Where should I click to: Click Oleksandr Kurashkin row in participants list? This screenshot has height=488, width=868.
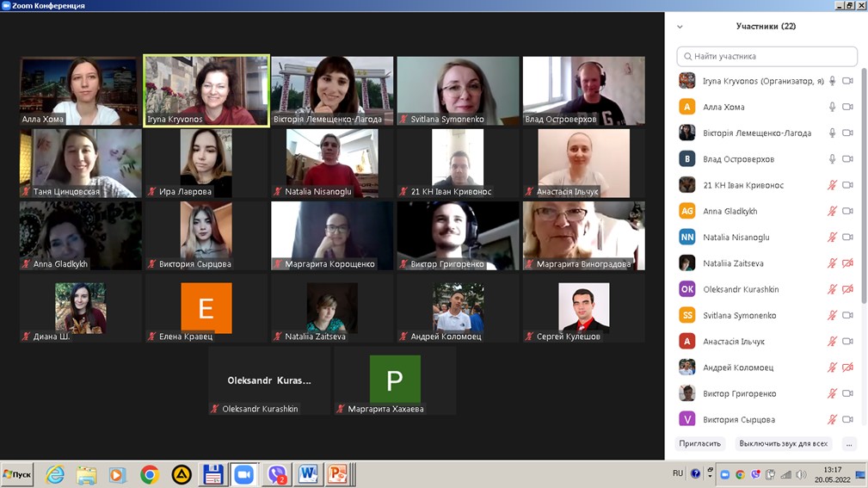[x=766, y=289]
